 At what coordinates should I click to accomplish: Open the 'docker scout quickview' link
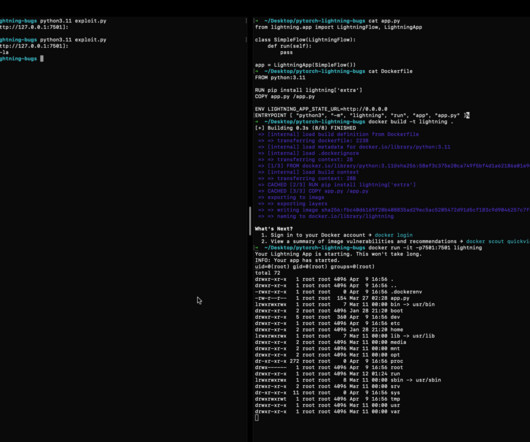pyautogui.click(x=498, y=241)
